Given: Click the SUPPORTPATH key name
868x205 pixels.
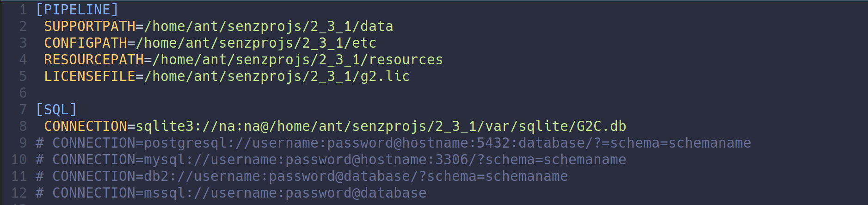Looking at the screenshot, I should pos(90,26).
